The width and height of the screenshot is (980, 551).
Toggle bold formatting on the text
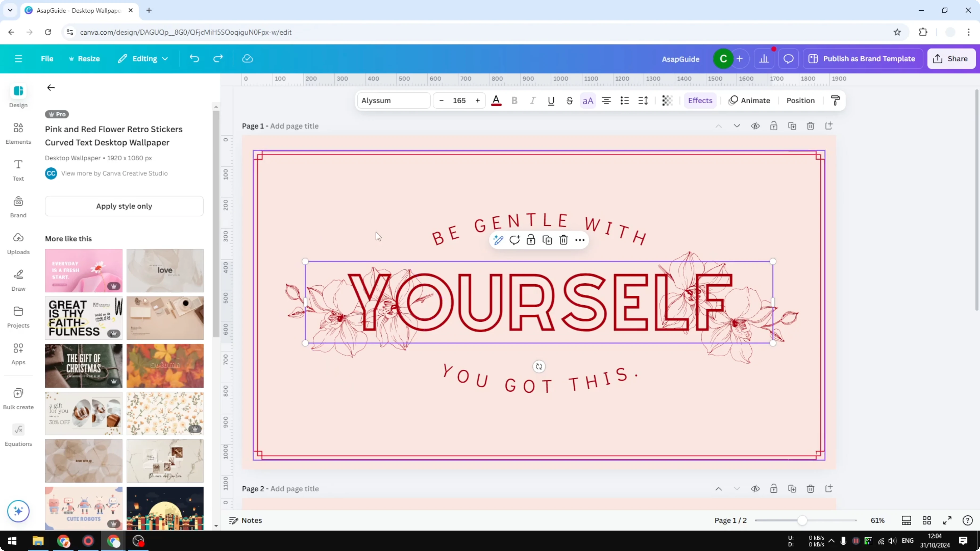[x=514, y=100]
